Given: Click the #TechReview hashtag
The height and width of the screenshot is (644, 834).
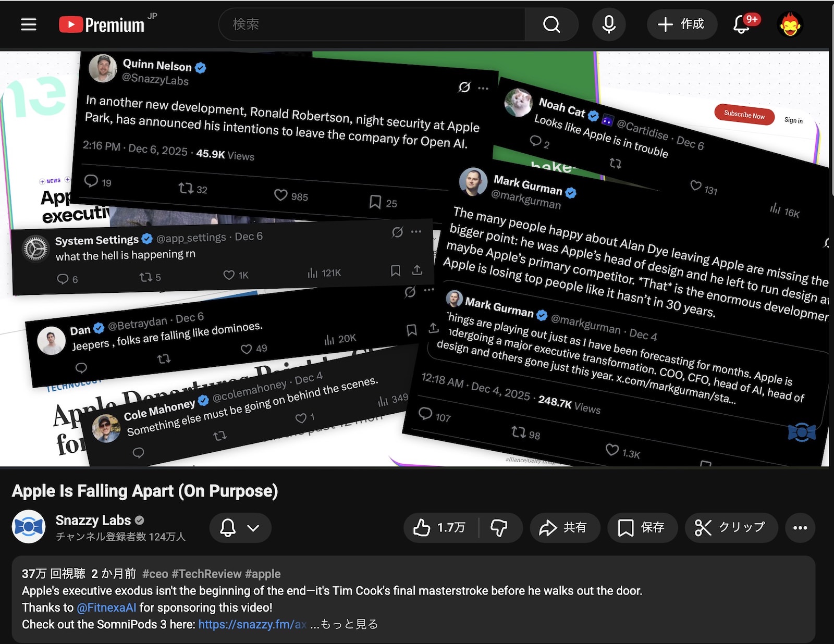Looking at the screenshot, I should click(206, 574).
